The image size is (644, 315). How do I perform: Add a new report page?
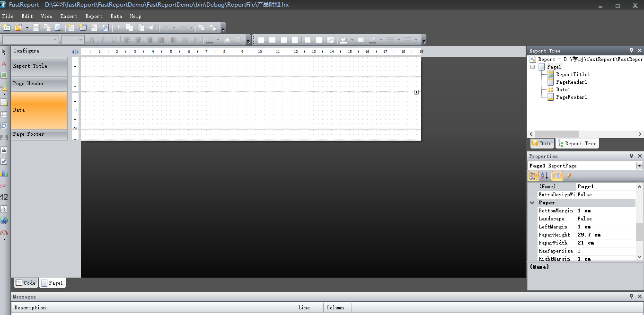71,28
